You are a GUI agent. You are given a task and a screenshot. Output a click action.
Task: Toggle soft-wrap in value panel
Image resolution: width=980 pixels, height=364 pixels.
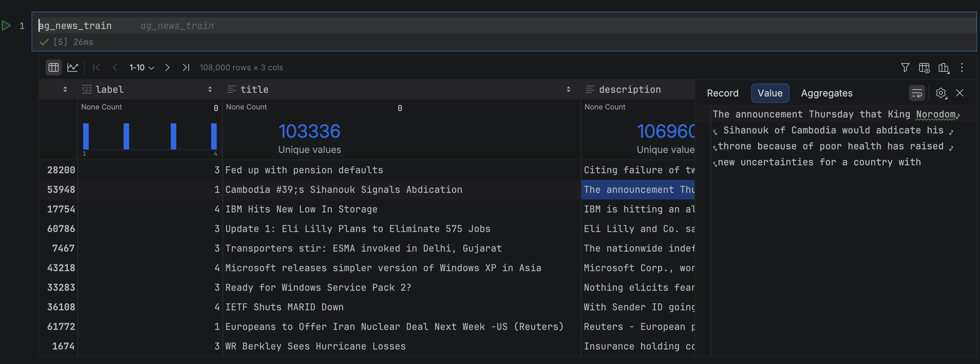coord(917,93)
